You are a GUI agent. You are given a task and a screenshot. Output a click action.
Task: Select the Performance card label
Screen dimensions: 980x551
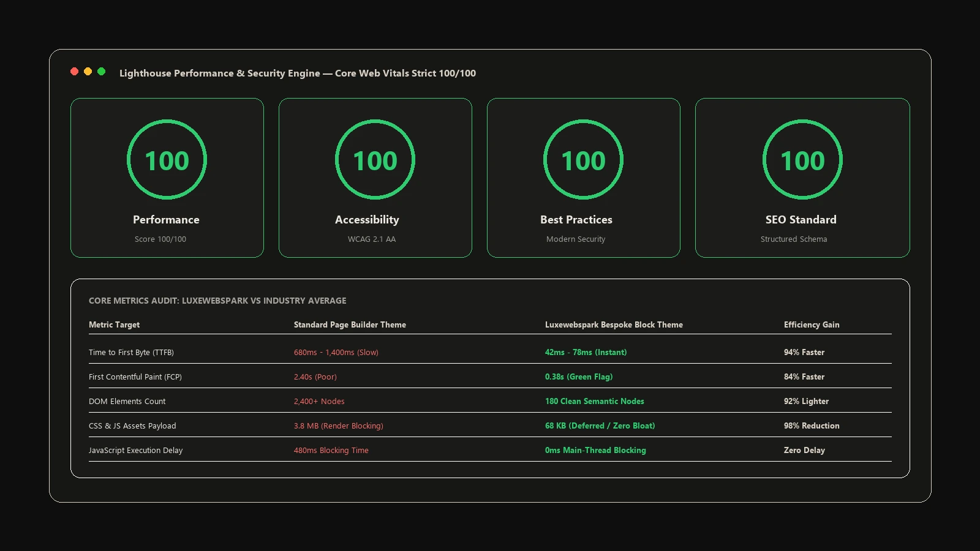(166, 220)
